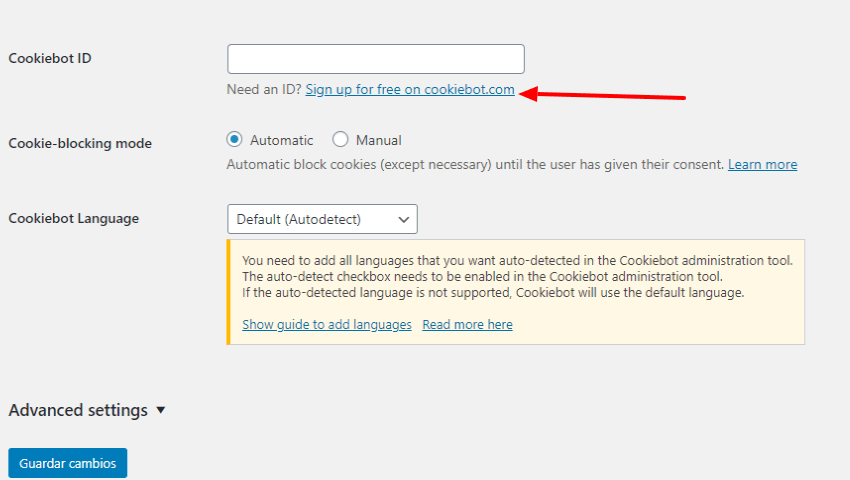Select the Automatic cookie-blocking radio button
The image size is (850, 480).
[x=234, y=139]
